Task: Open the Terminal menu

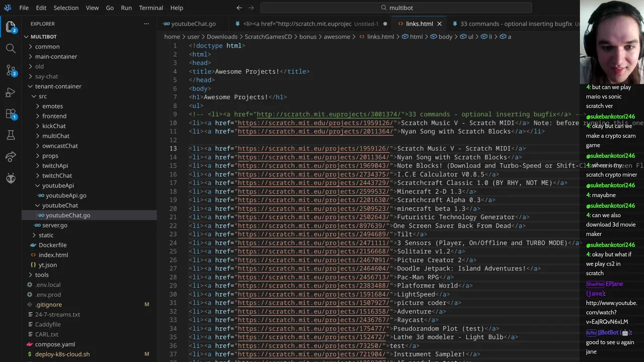Action: pyautogui.click(x=151, y=8)
